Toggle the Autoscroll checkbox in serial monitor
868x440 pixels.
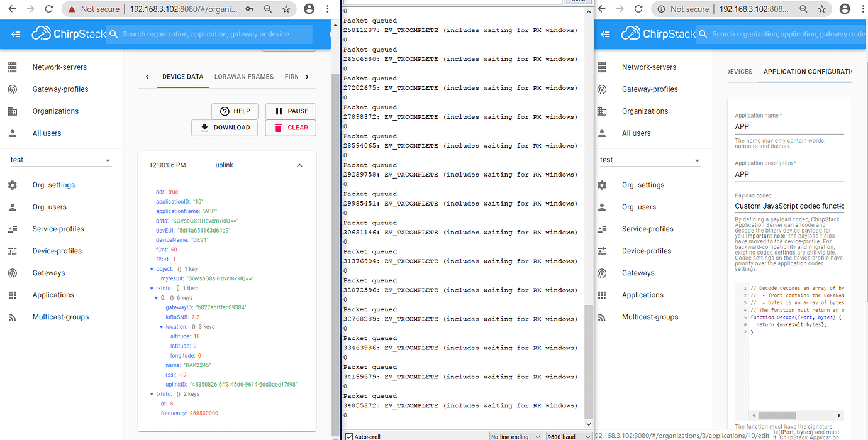[x=349, y=436]
